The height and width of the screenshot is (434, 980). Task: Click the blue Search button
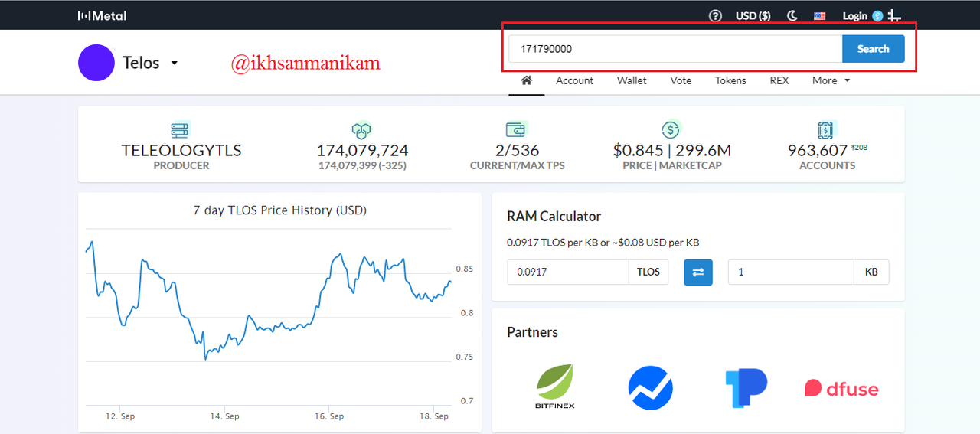(x=874, y=49)
